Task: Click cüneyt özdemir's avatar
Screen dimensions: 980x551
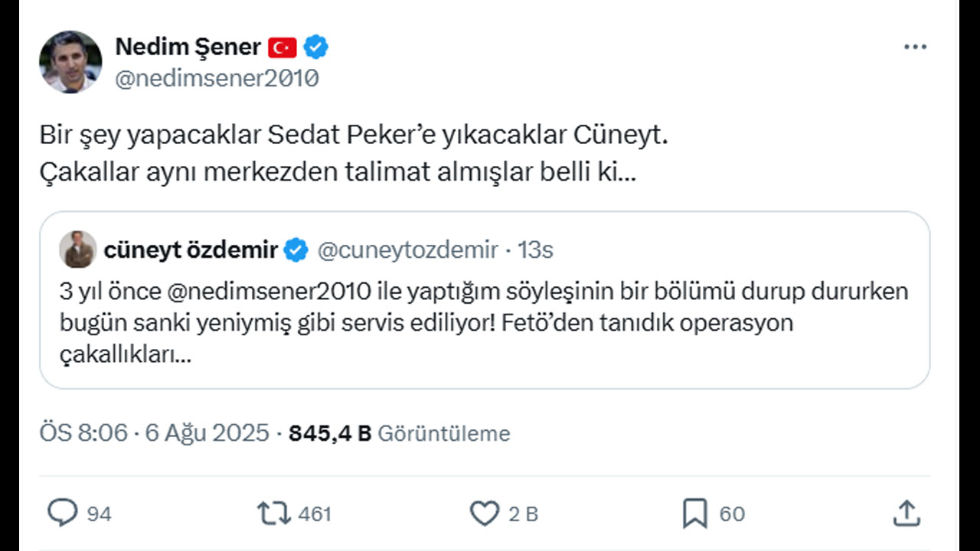Action: point(77,247)
